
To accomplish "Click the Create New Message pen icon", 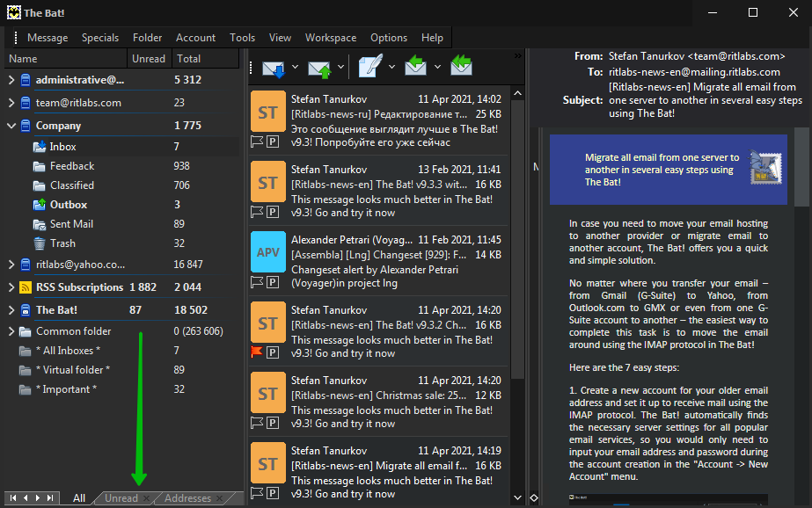I will point(370,66).
